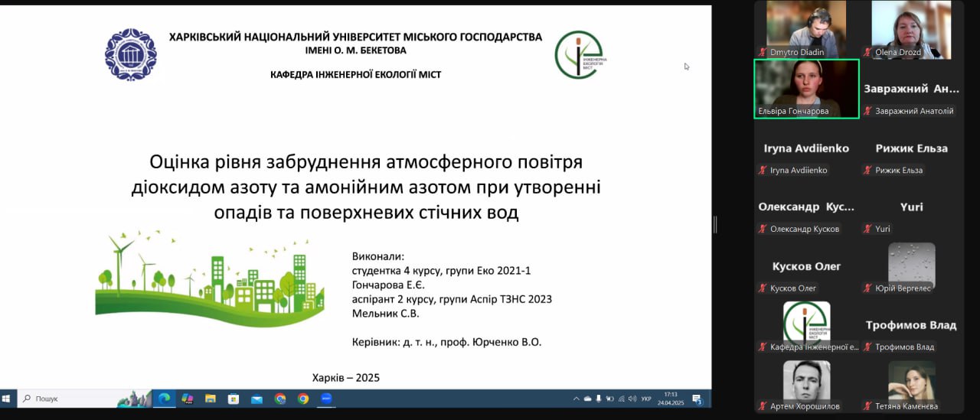Select Ельвіра Гончарова's active video tile
Image resolution: width=980 pixels, height=420 pixels.
point(807,88)
